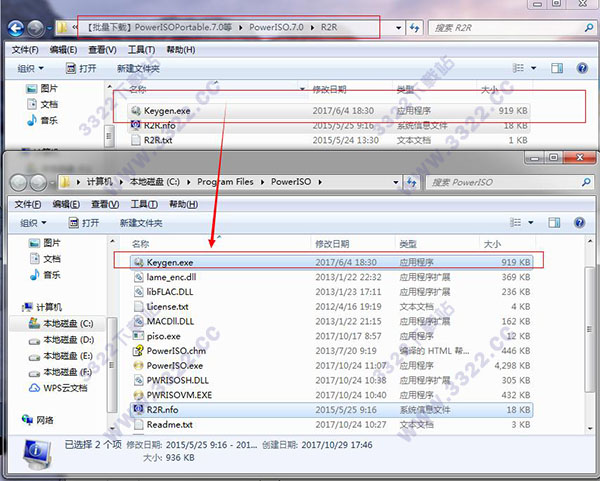600x481 pixels.
Task: Expand address bar history in PowerISO window
Action: [396, 183]
